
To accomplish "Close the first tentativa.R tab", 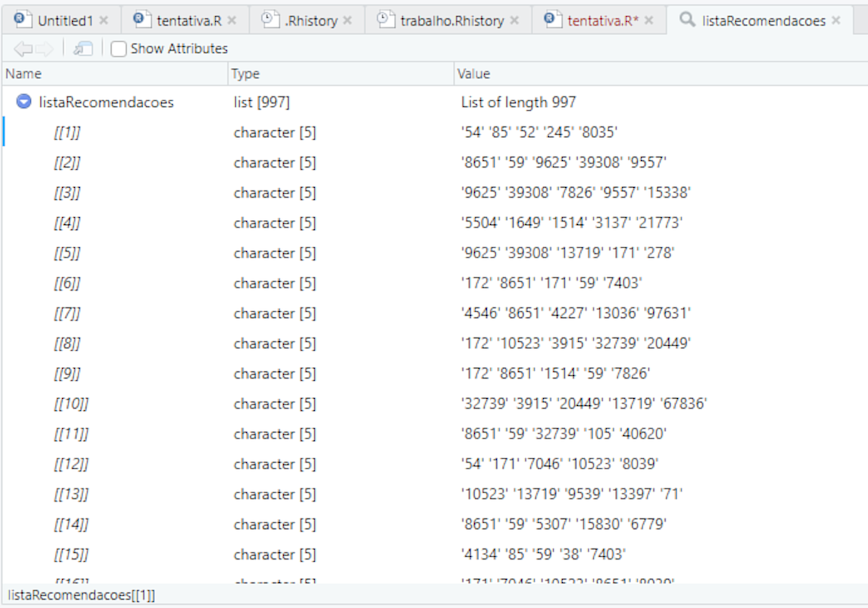I will click(232, 21).
